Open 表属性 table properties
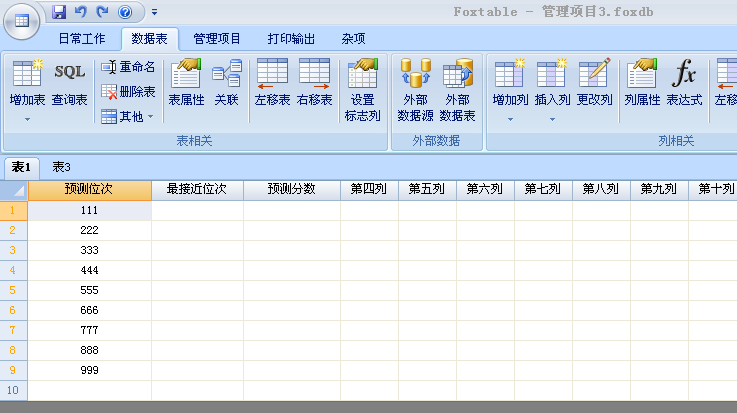 coord(186,82)
